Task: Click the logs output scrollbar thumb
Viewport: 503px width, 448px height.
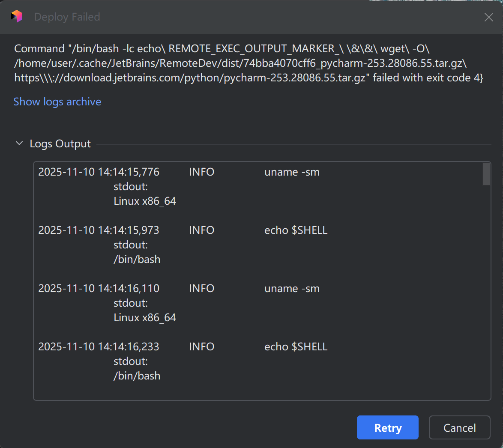Action: pyautogui.click(x=486, y=174)
